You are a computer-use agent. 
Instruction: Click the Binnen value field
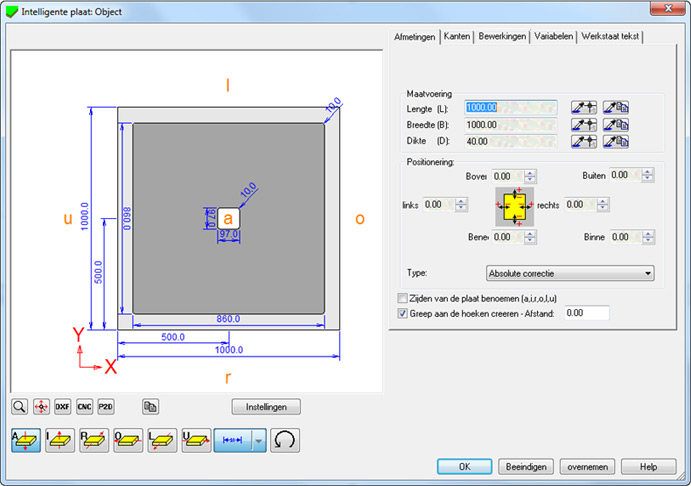point(626,237)
